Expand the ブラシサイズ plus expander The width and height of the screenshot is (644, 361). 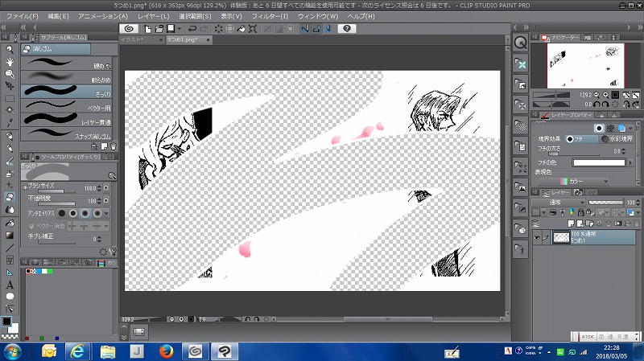click(25, 187)
